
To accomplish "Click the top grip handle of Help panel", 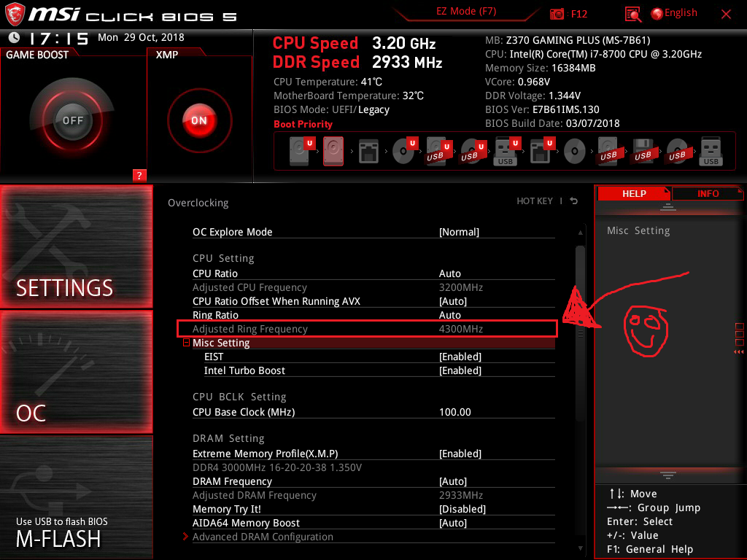I will [x=668, y=207].
